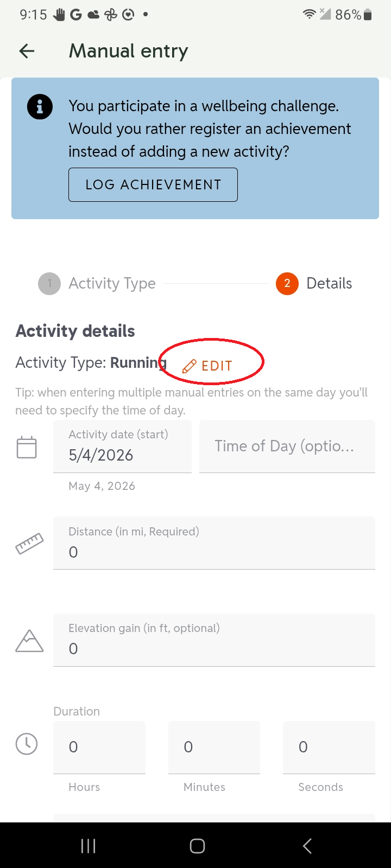Tap the Android home button

point(197,846)
